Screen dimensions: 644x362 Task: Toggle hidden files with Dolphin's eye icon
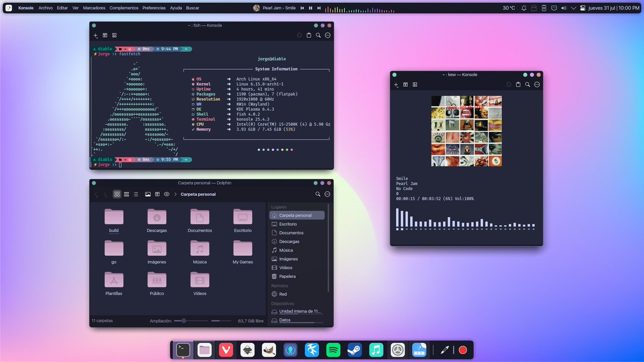click(x=166, y=194)
